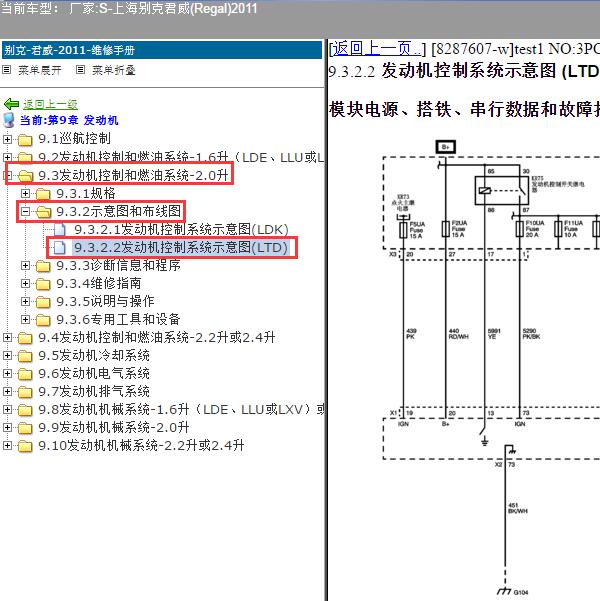Click the B+ box in wiring diagram

pyautogui.click(x=445, y=147)
